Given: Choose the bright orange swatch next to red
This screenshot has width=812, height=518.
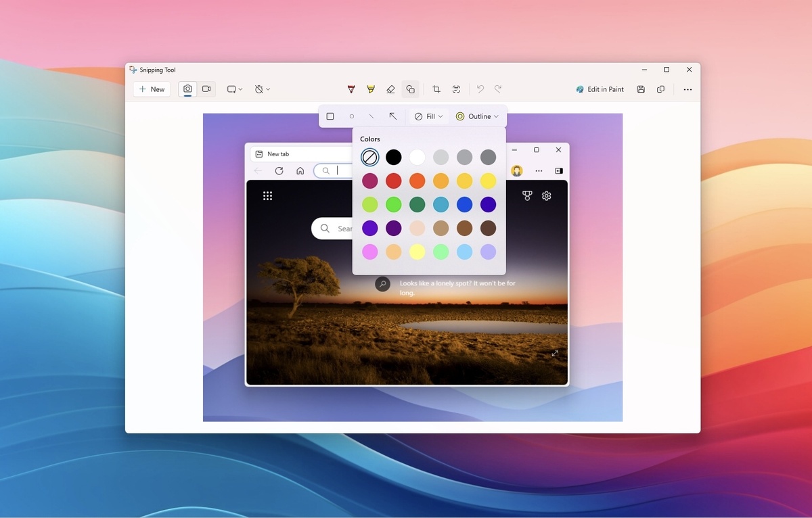Looking at the screenshot, I should pos(418,181).
